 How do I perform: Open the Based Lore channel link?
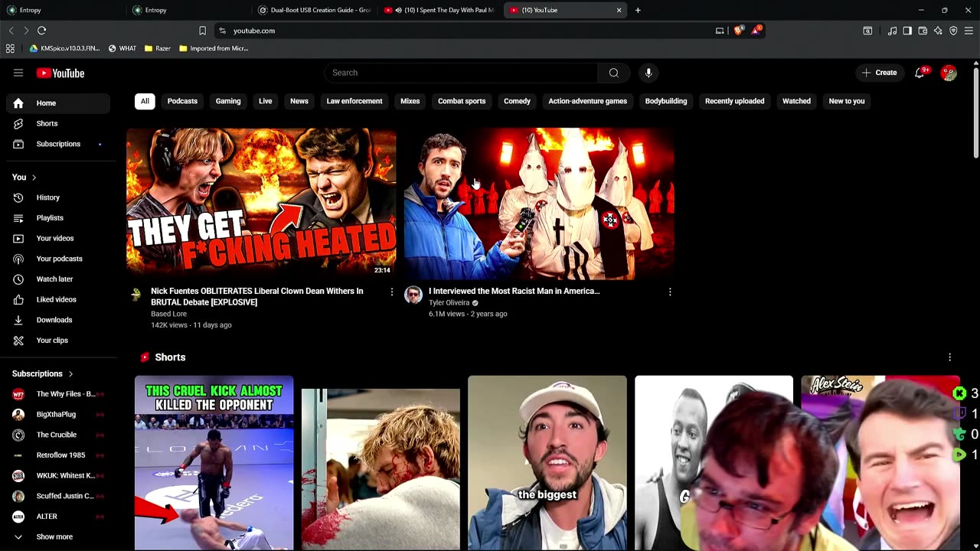pyautogui.click(x=168, y=314)
